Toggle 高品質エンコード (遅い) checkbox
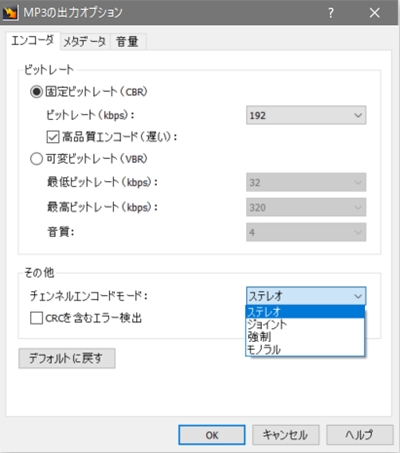The image size is (400, 453). pos(53,137)
